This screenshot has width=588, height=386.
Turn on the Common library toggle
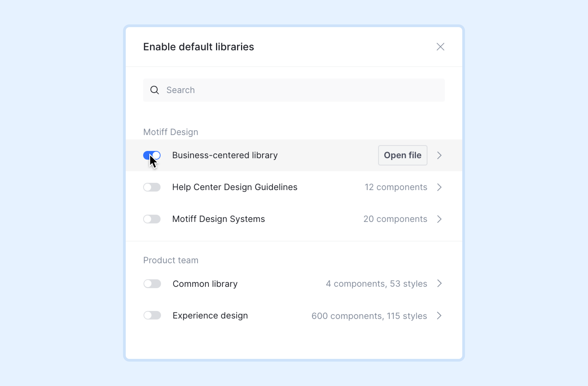152,284
